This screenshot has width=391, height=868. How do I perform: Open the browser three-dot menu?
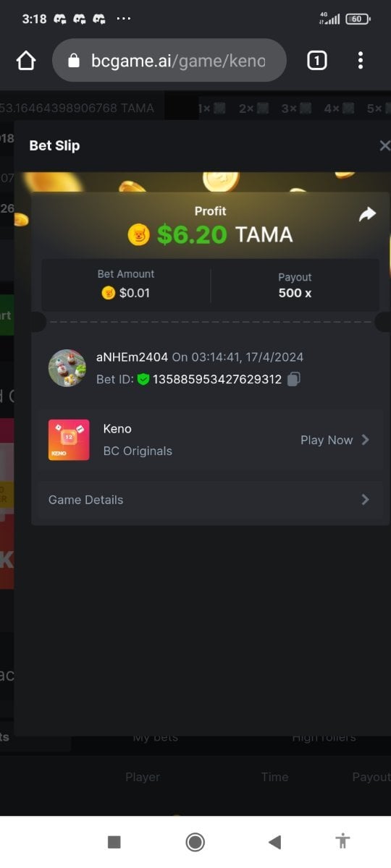[x=360, y=61]
